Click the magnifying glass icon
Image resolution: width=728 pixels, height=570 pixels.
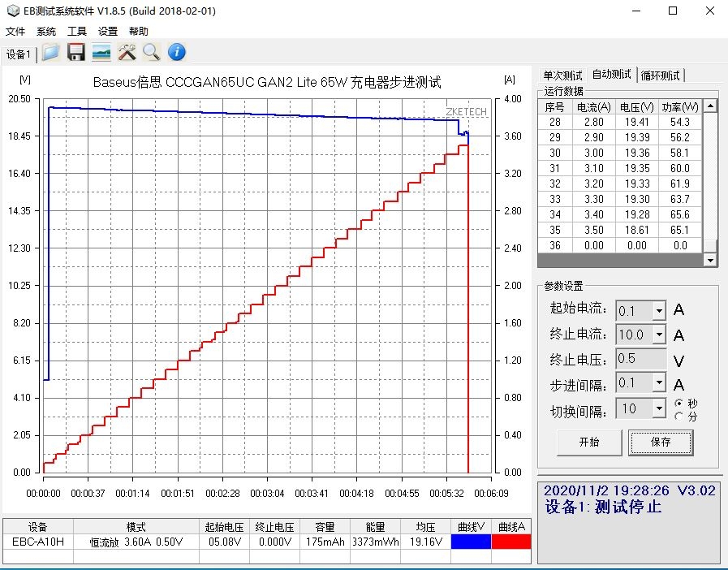click(x=152, y=53)
